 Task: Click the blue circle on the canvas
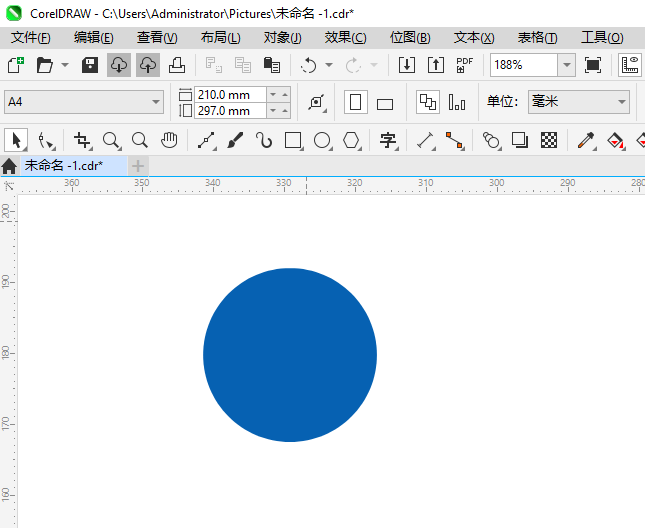point(290,355)
